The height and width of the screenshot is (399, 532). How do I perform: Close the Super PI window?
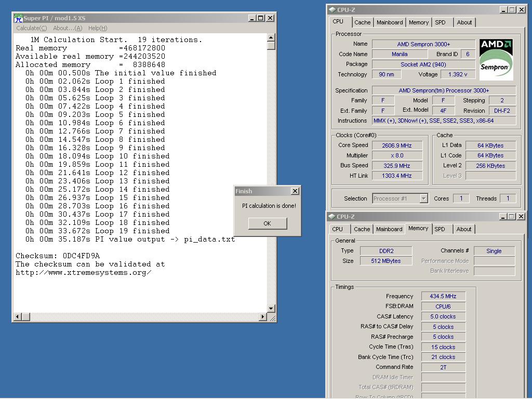coord(270,18)
